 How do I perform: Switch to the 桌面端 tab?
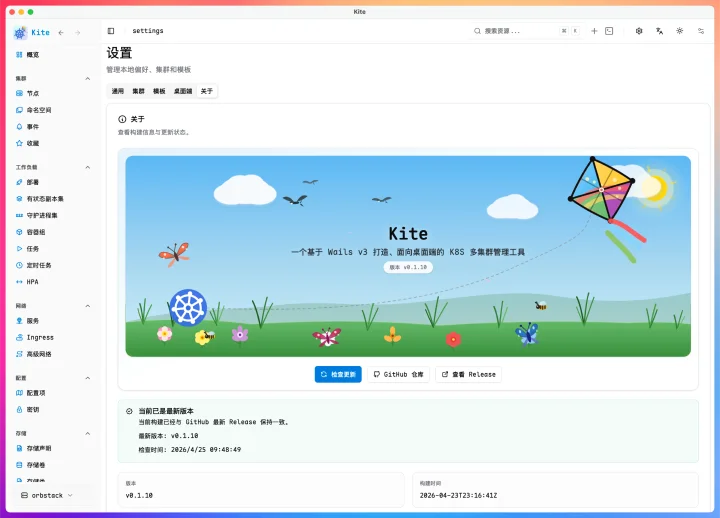(x=183, y=91)
